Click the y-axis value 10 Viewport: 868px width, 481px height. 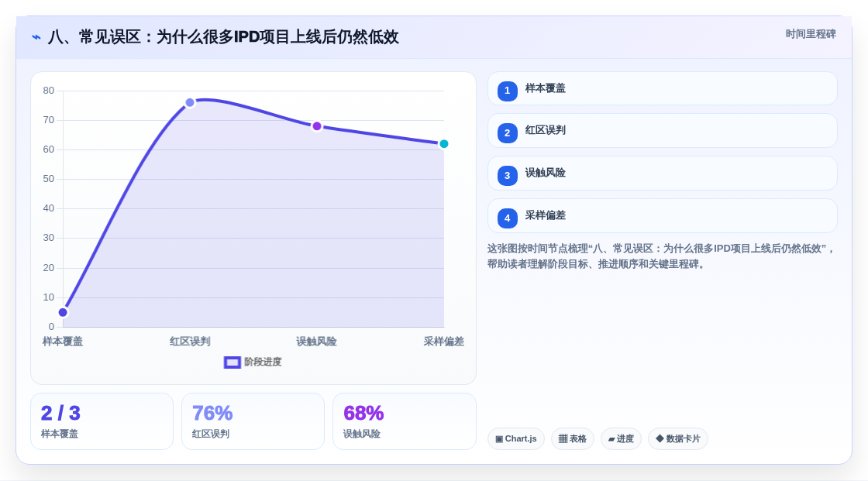(49, 297)
